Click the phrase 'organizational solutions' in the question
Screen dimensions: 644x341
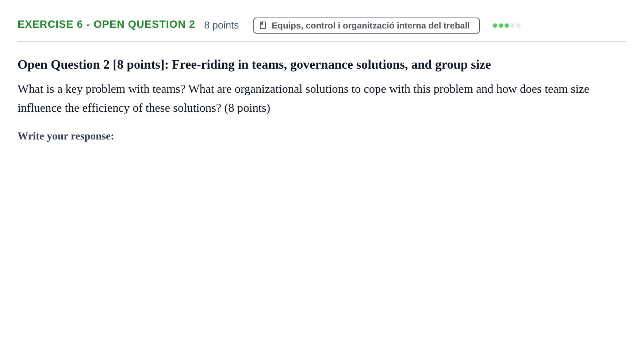pos(291,89)
